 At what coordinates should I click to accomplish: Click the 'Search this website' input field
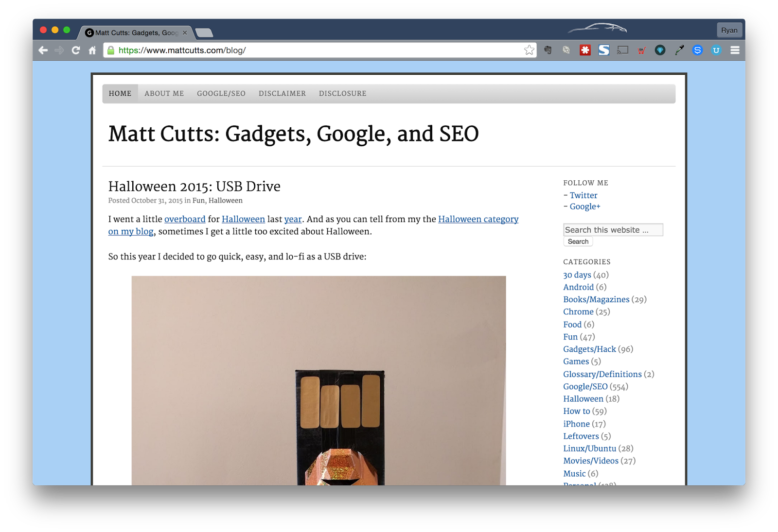613,230
